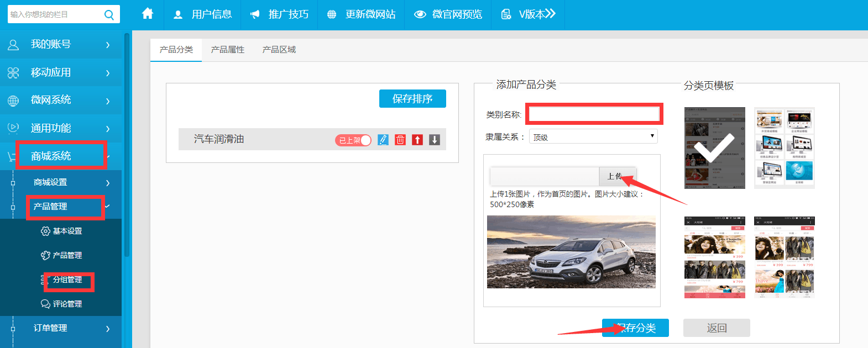Open 更新微网站 globe item

tap(362, 14)
